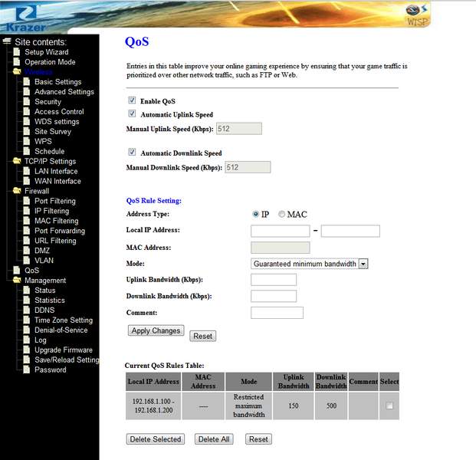Click Delete Selected button
The width and height of the screenshot is (476, 460).
(156, 439)
